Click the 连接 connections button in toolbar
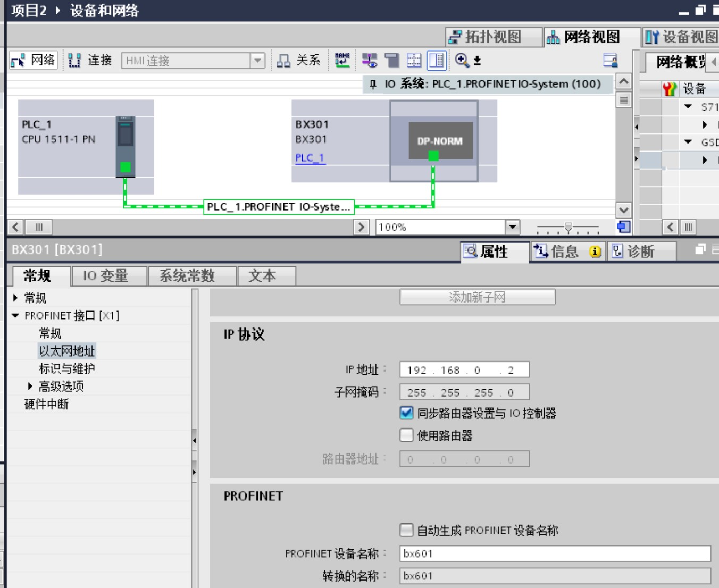 coord(91,61)
